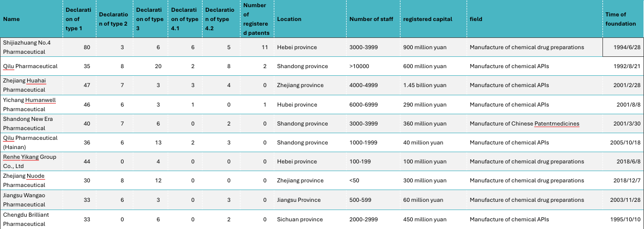Select the >10000 staff cell
Viewport: 644px width, 229px height.
373,66
